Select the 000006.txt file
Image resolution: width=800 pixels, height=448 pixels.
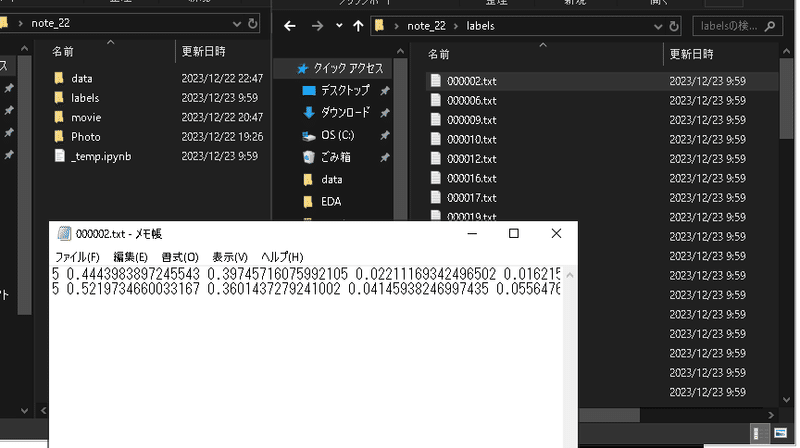471,101
